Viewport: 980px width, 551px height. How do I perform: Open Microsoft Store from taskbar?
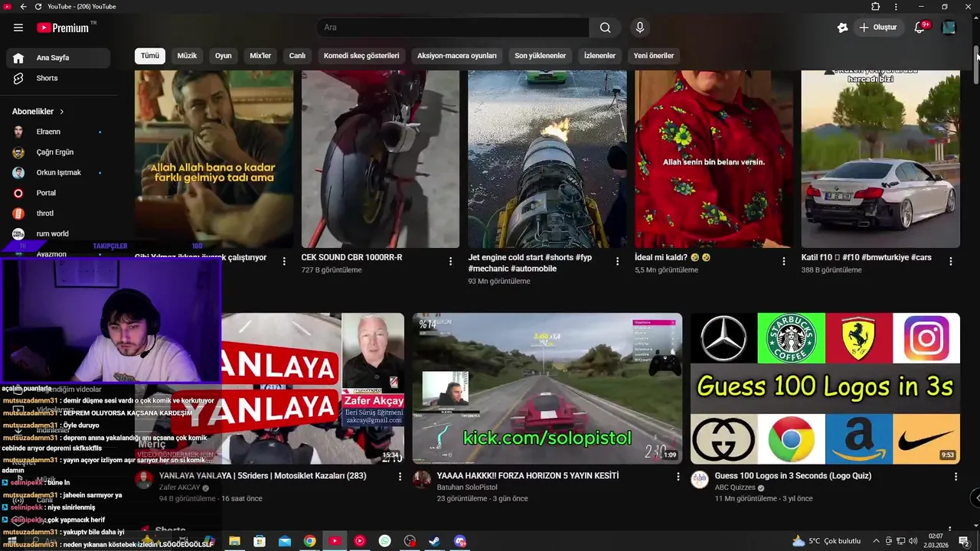260,541
